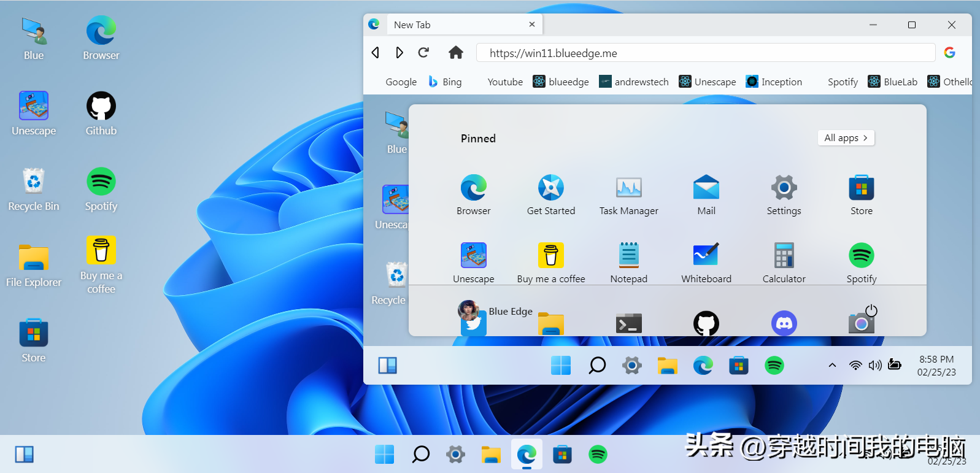Open the widgets icon on the outer taskbar

[25, 455]
